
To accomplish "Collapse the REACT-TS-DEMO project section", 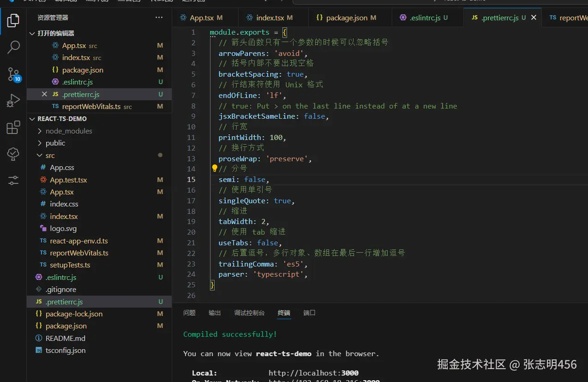I will pos(32,119).
